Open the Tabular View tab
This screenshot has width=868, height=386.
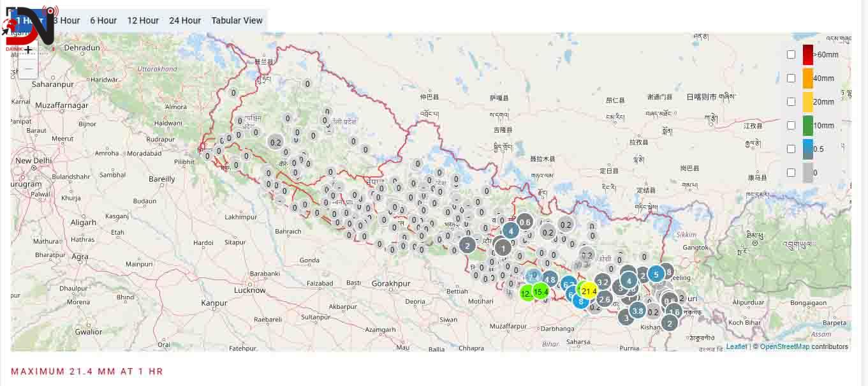(237, 20)
